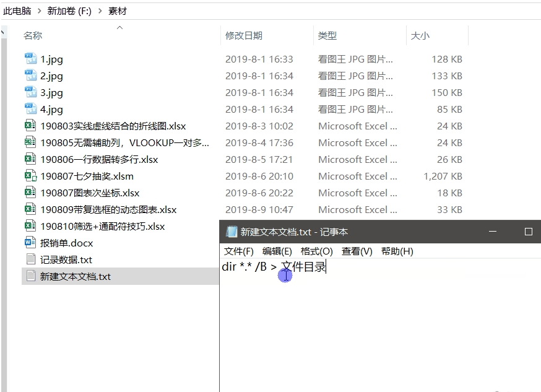
Task: Select the 3.jpg image file icon
Action: 31,92
